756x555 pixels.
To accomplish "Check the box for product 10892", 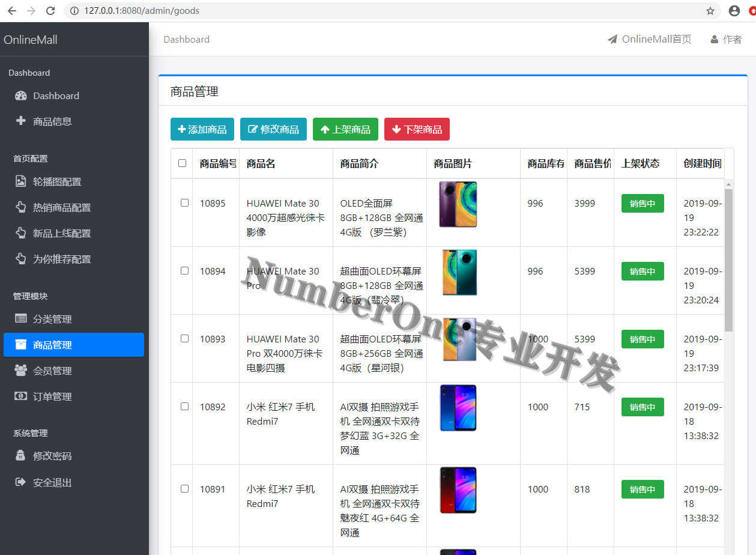I will 185,407.
